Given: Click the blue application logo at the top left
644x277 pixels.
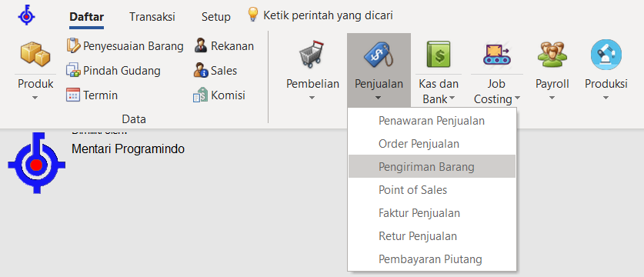Looking at the screenshot, I should pos(27,15).
